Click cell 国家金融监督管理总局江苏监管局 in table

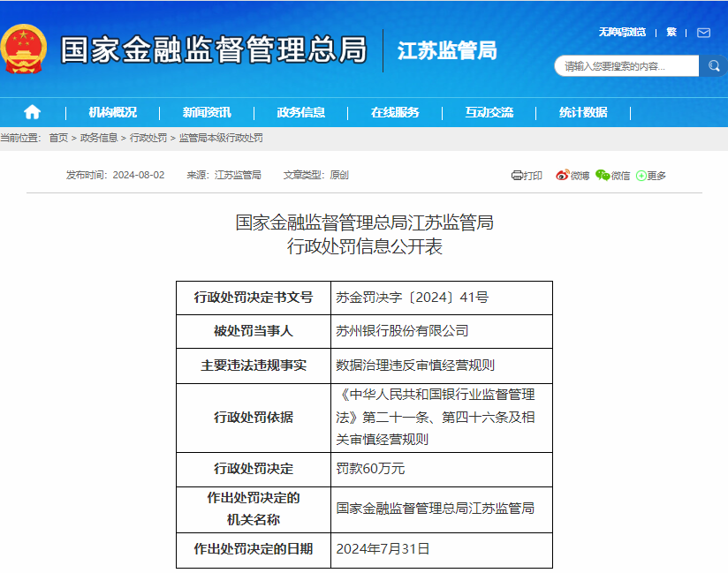442,509
